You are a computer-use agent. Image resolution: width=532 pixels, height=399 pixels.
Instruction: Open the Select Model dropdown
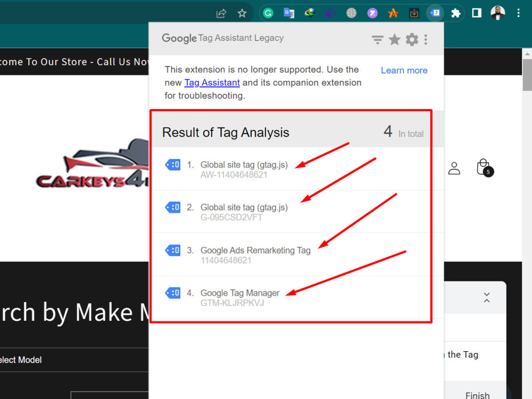point(74,360)
